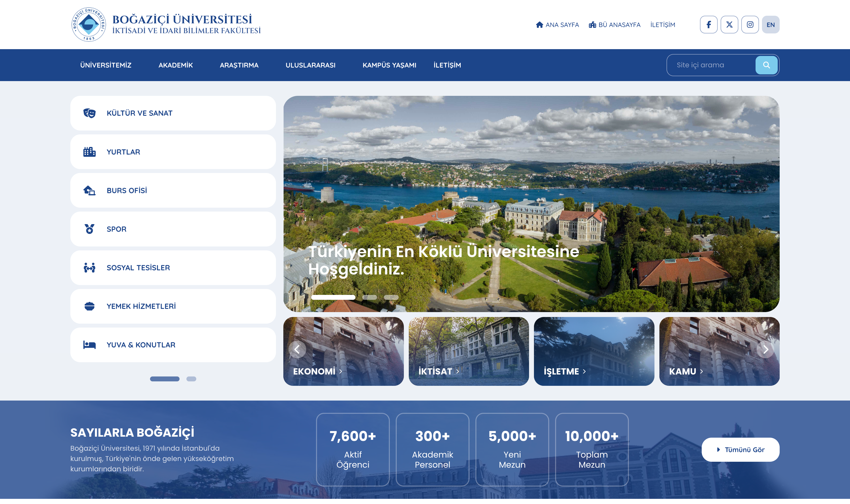
Task: Click the building icon next to Yurtlar
Action: 89,152
